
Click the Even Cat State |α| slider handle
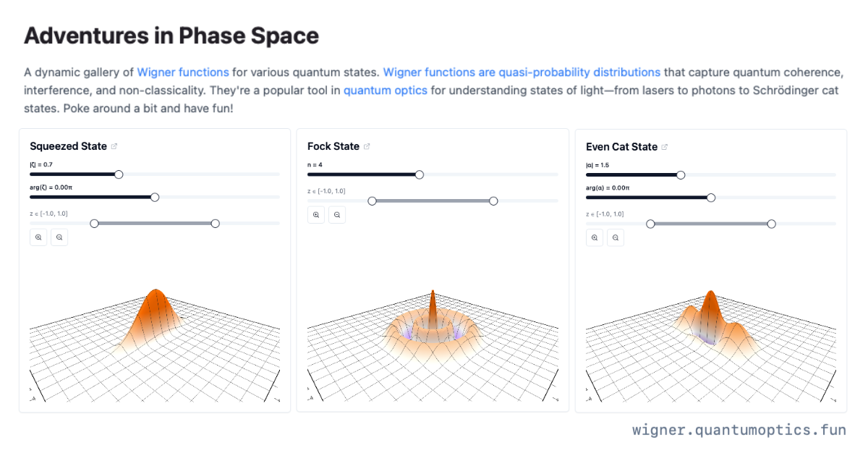pos(681,174)
